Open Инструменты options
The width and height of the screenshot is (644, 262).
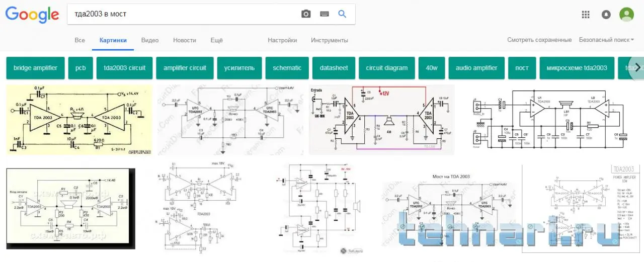pyautogui.click(x=330, y=40)
